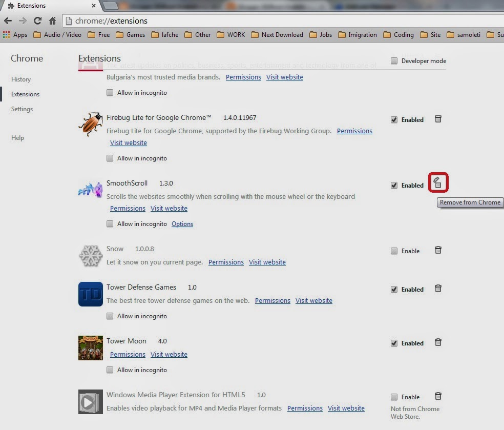View Permissions for Tower Defense Games

click(x=272, y=301)
